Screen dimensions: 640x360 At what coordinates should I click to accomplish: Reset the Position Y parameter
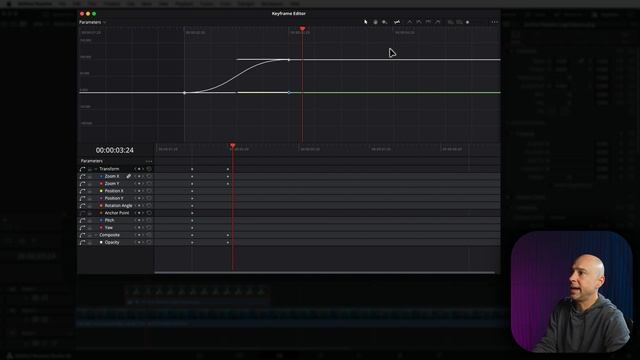(x=149, y=198)
